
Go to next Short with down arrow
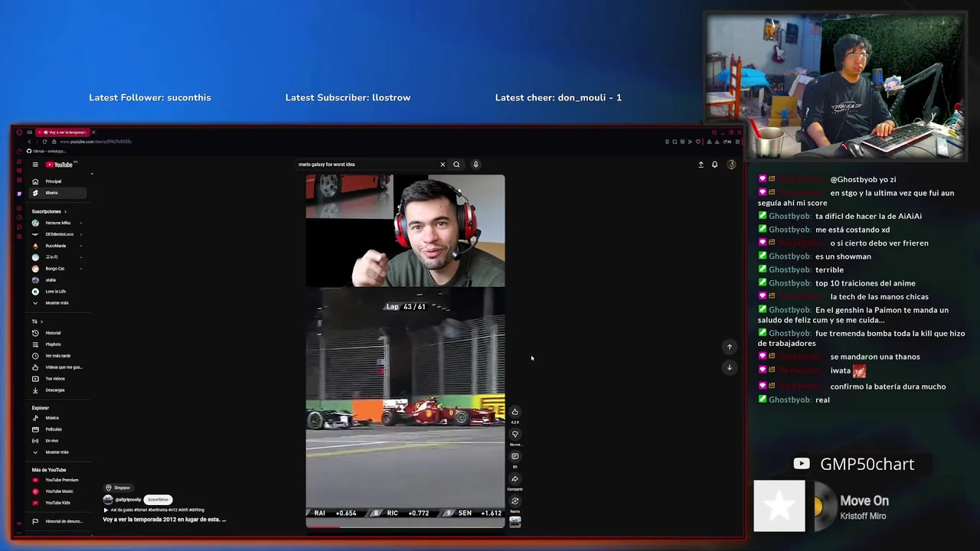click(730, 367)
